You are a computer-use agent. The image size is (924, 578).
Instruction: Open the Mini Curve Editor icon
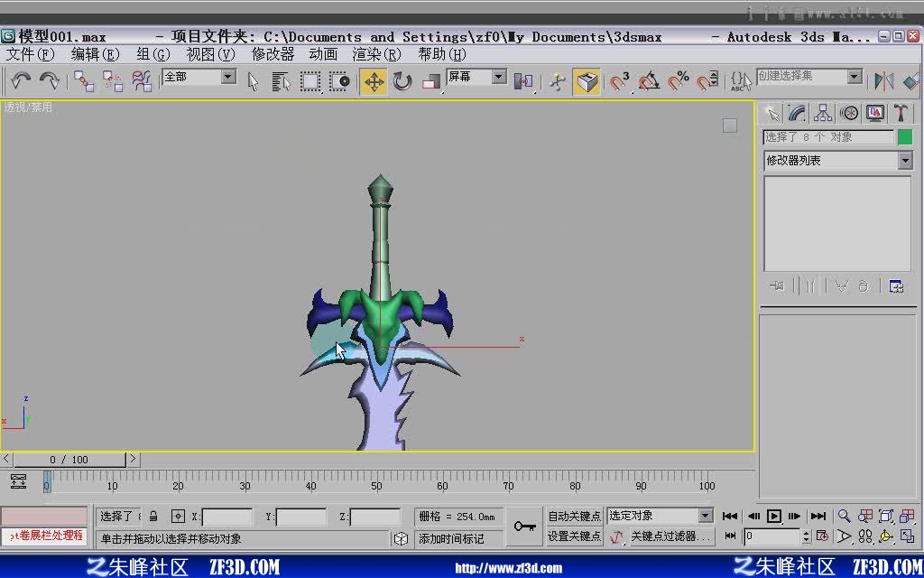(18, 482)
